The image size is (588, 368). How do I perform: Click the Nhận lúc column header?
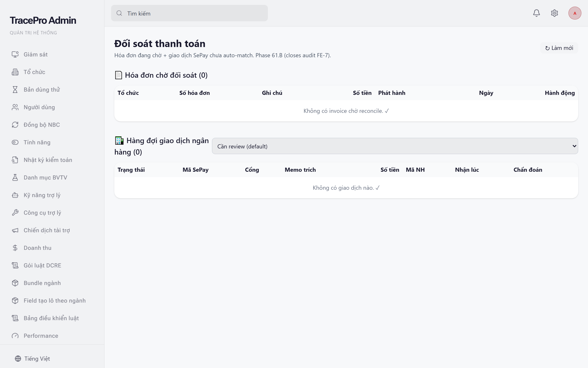467,170
